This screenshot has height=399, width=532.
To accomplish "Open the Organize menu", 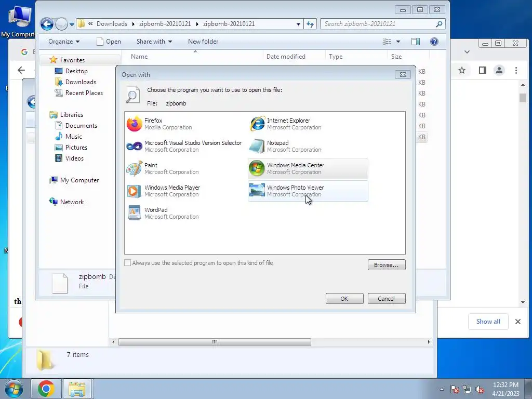I will [x=64, y=42].
